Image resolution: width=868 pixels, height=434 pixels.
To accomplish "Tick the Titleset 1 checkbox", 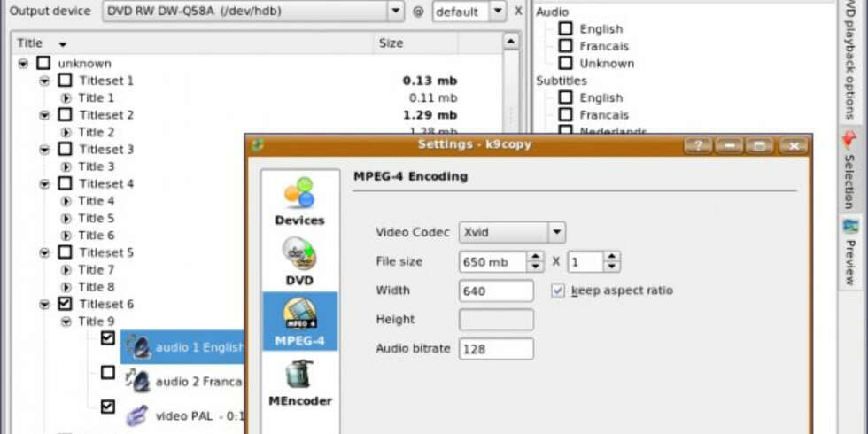I will 65,81.
